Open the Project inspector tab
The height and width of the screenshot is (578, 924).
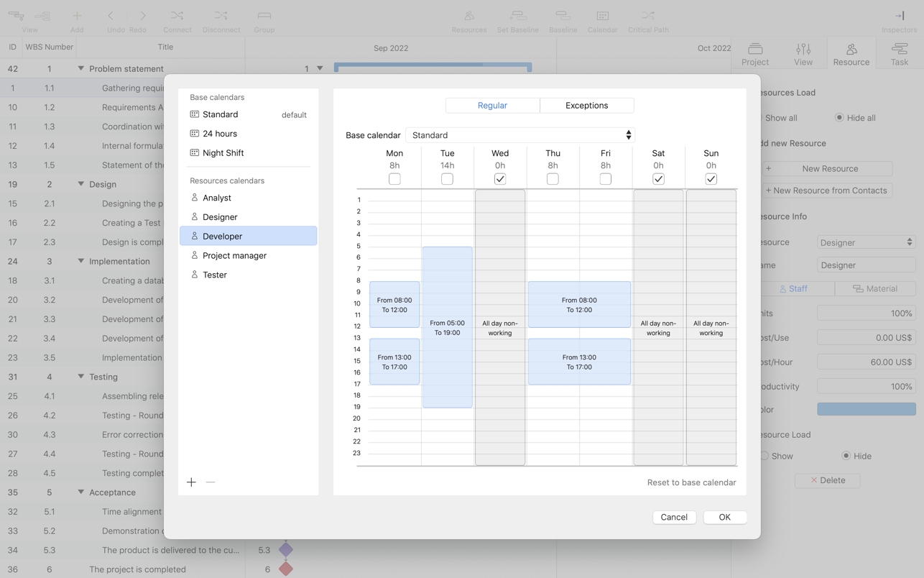pos(755,54)
